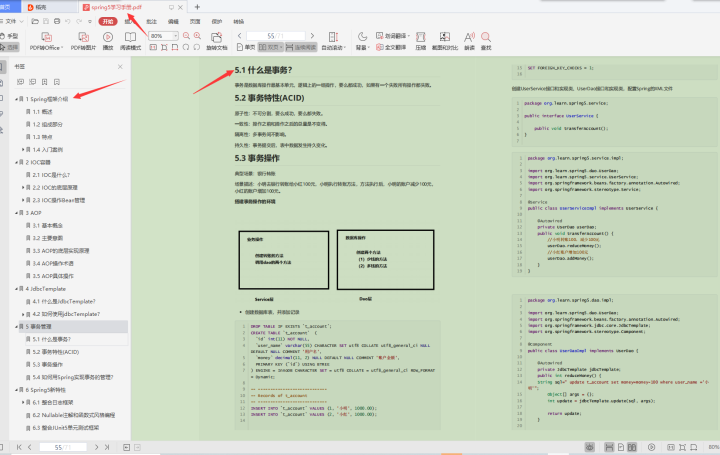Toggle eye protection mode in status bar
Image resolution: width=720 pixels, height=455 pixels.
(590, 447)
